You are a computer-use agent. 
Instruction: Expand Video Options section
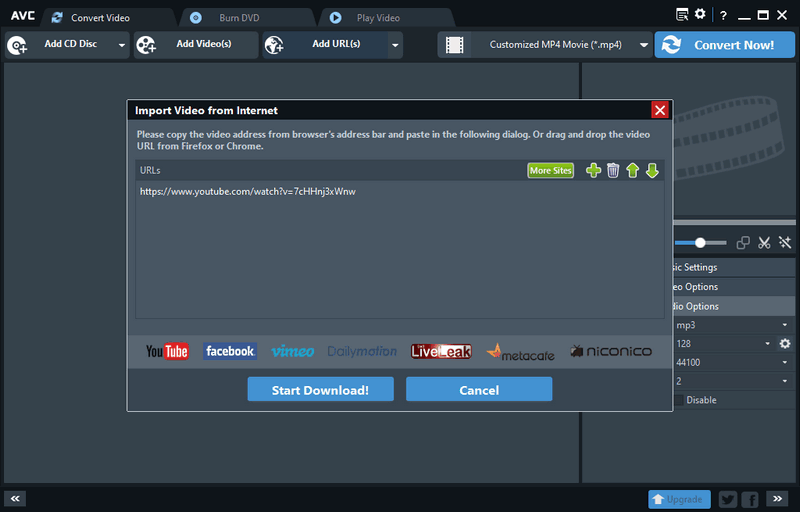[734, 287]
